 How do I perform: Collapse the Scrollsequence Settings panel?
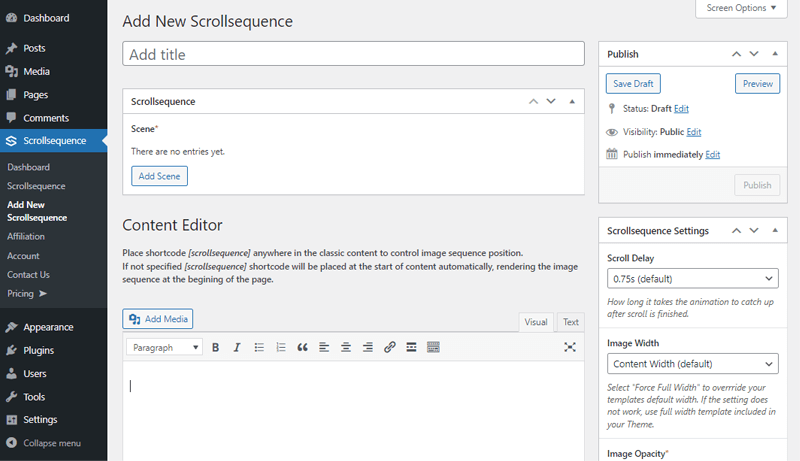775,230
